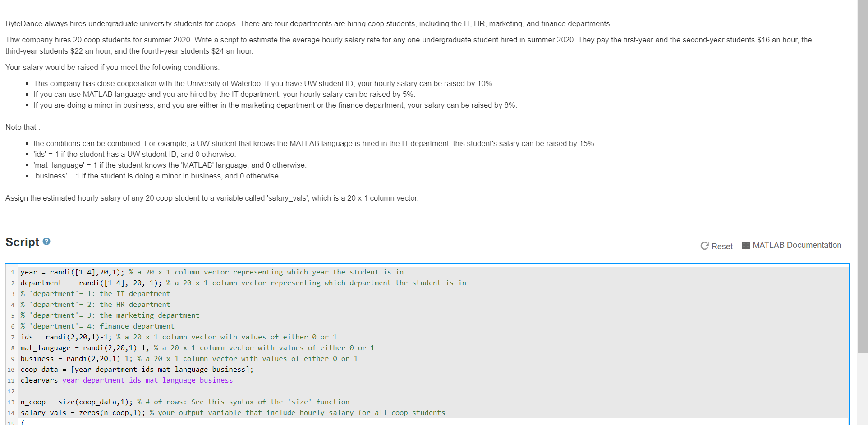The width and height of the screenshot is (868, 425).
Task: Click the salary_vals = zeros code line
Action: pyautogui.click(x=233, y=413)
